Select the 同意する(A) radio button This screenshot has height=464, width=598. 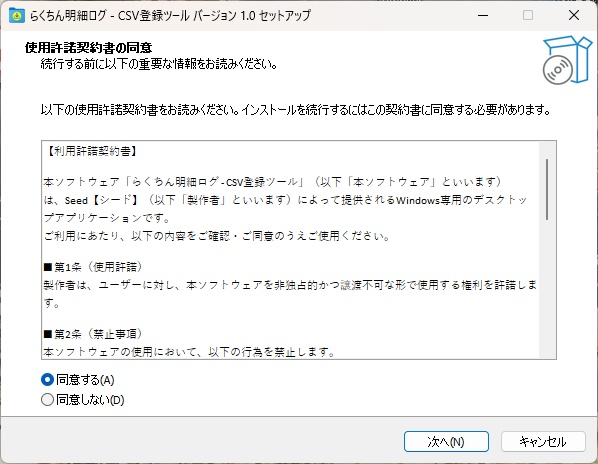tap(47, 380)
